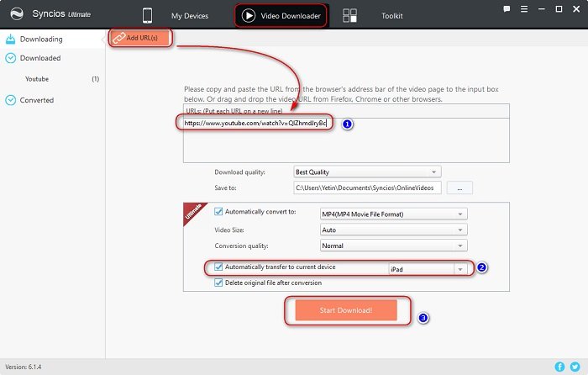The image size is (588, 375).
Task: Open the iPad device dropdown
Action: (x=428, y=269)
